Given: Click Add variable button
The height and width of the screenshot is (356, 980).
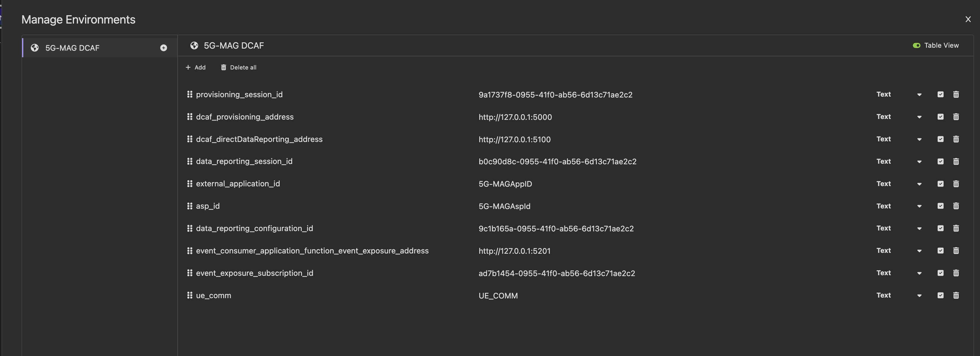Looking at the screenshot, I should pos(195,67).
